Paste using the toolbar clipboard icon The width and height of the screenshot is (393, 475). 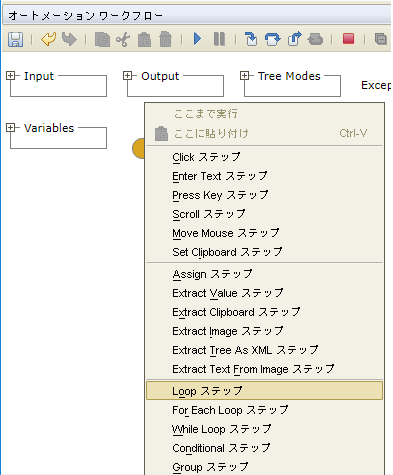coord(144,39)
